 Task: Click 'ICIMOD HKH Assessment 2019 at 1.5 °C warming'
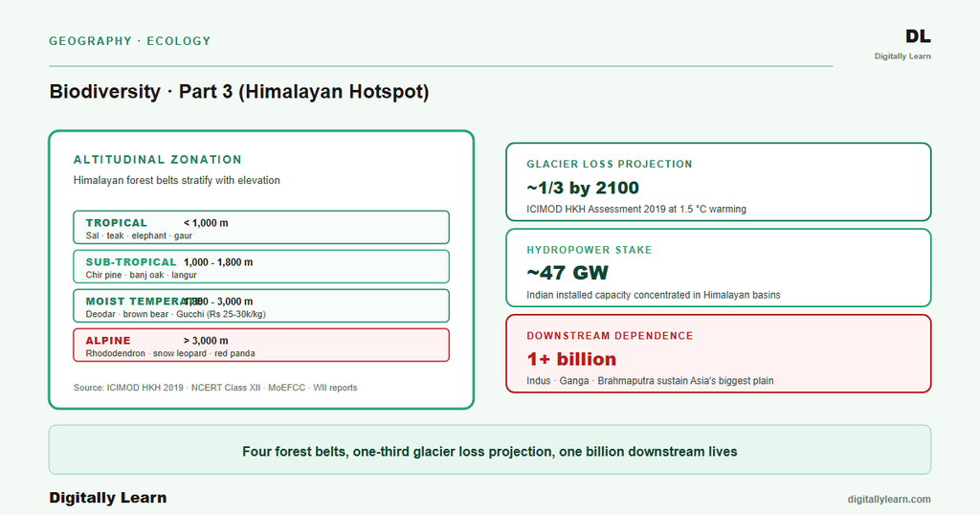coord(636,210)
